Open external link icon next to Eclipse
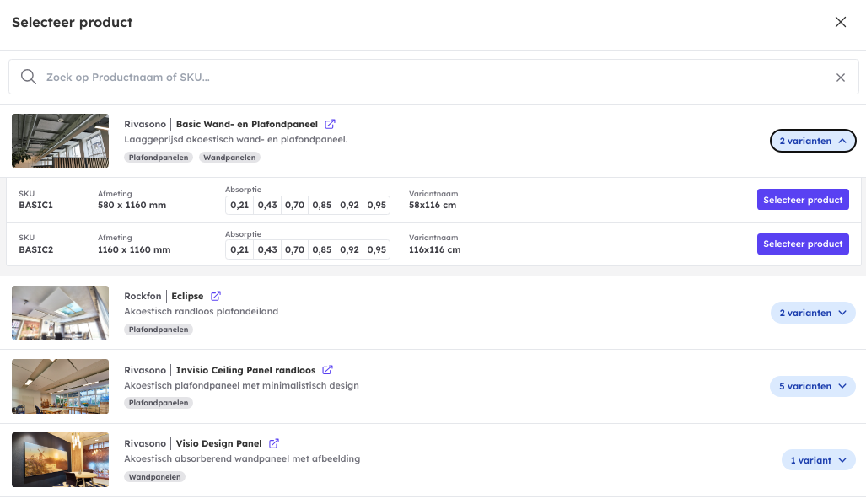The image size is (866, 504). tap(216, 296)
